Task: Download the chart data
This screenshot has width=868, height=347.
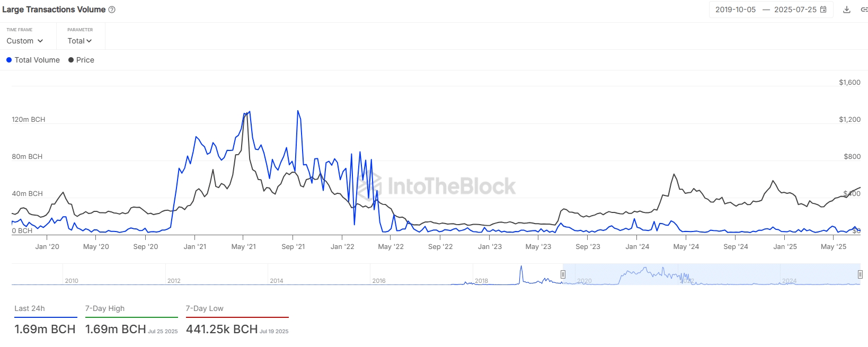Action: pos(847,10)
